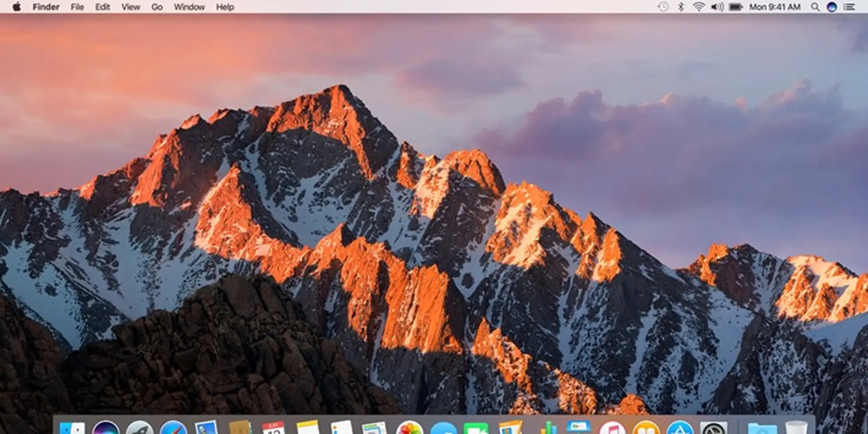Activate Siri from the menu bar
Viewport: 868px width, 434px height.
click(x=832, y=7)
